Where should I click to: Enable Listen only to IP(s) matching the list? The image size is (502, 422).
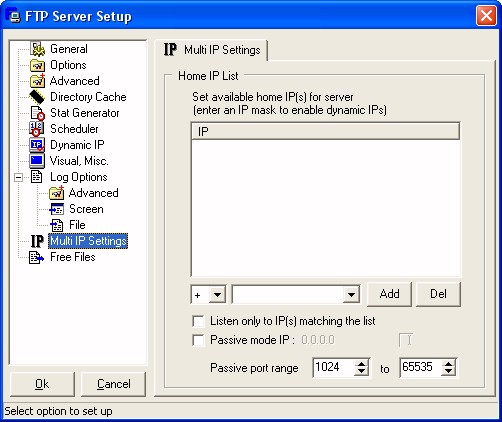tap(198, 321)
